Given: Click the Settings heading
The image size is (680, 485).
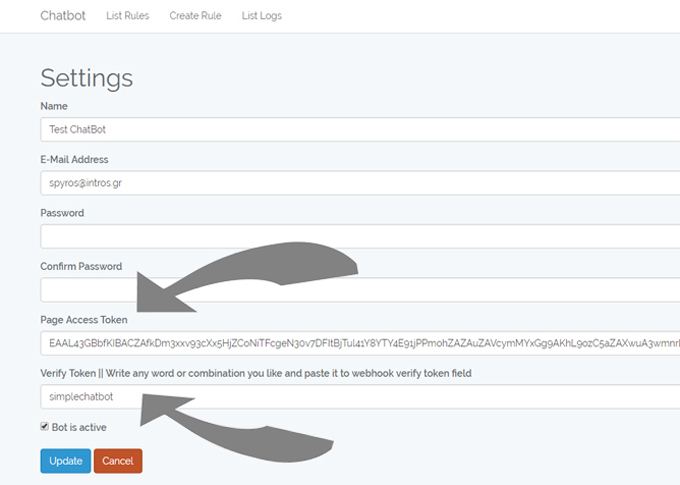Looking at the screenshot, I should 87,79.
